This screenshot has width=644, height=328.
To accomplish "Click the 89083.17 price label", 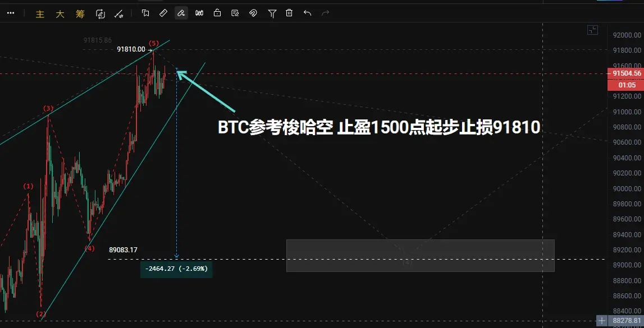I will coord(123,250).
